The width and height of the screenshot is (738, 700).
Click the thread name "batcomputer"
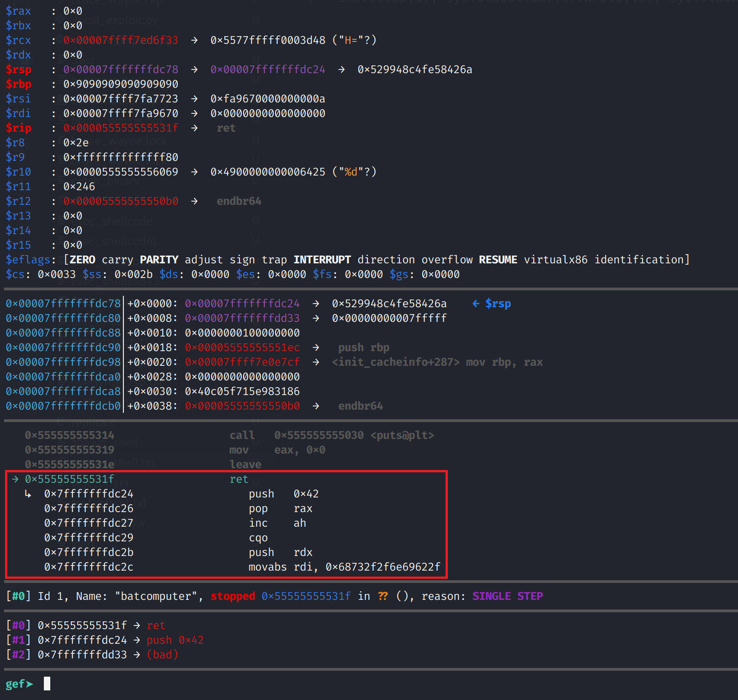coord(159,596)
